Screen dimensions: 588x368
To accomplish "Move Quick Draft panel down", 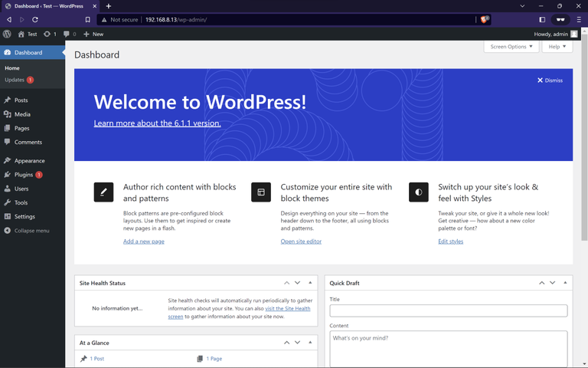I will (552, 283).
